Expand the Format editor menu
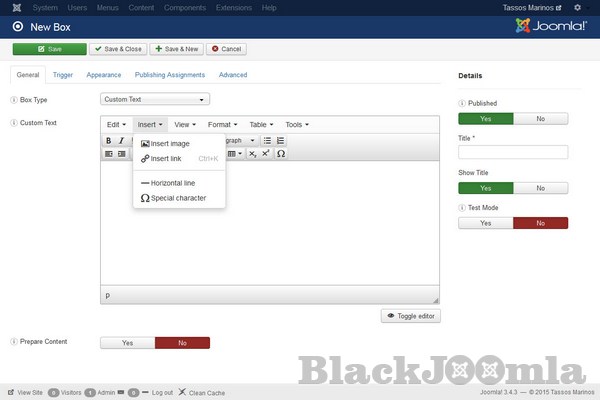 222,125
